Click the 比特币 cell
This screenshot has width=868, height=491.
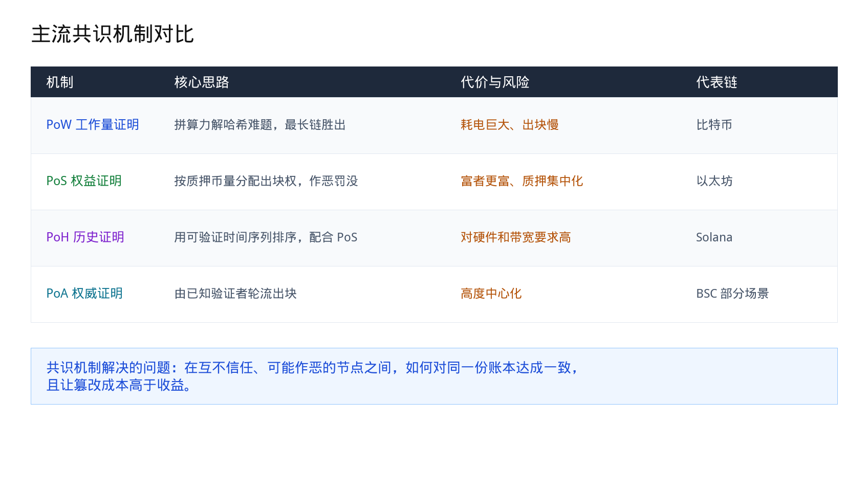click(714, 125)
